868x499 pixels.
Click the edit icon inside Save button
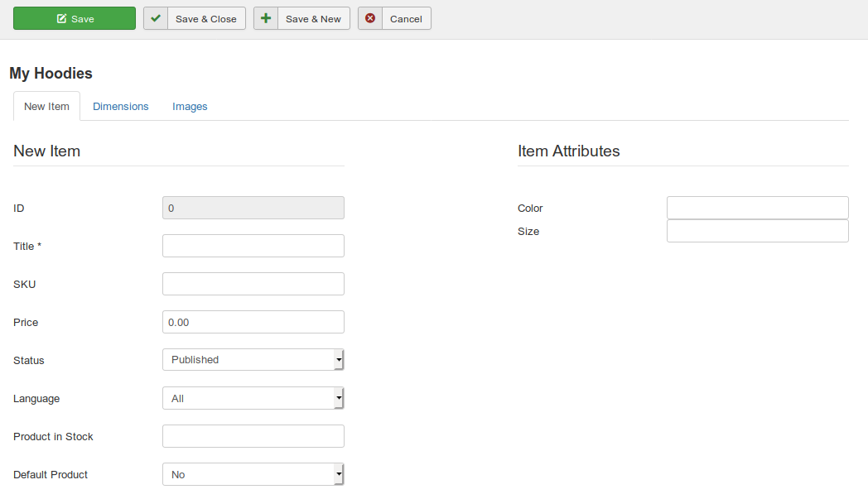tap(61, 18)
